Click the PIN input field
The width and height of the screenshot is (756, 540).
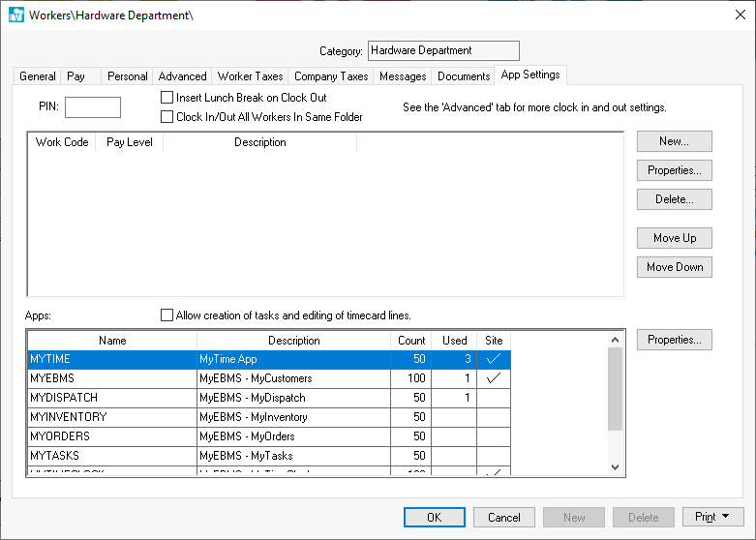tap(93, 107)
